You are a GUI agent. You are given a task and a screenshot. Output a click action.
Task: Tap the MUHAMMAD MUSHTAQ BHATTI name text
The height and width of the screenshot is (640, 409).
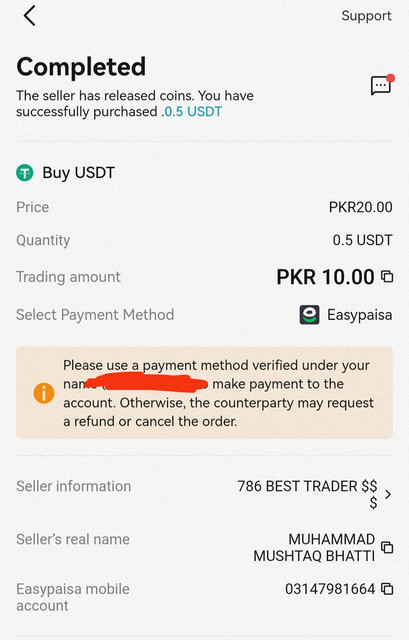pos(314,547)
